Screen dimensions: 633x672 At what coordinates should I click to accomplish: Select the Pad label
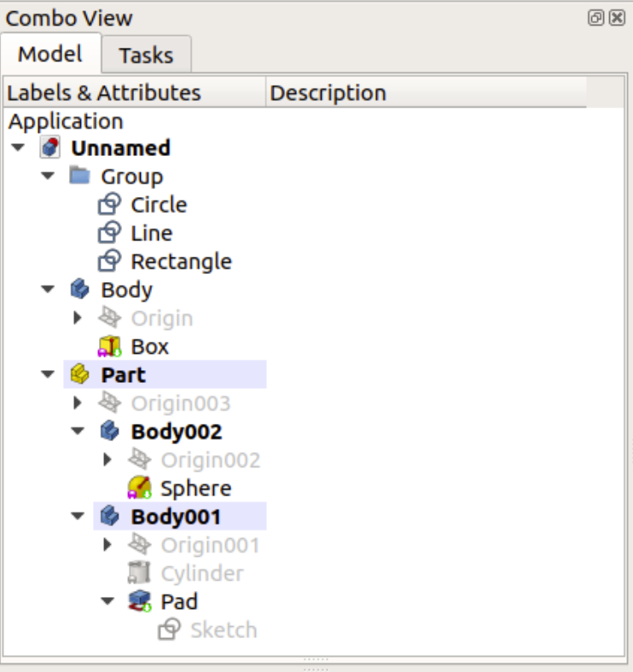[179, 601]
